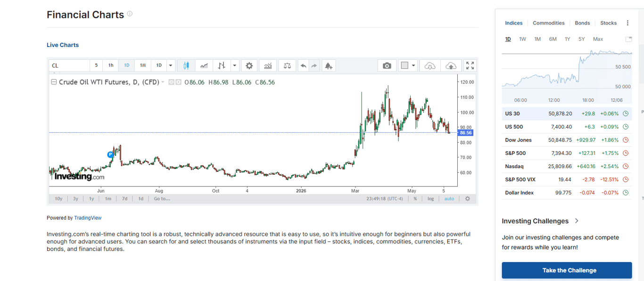Set chart range to 7d
The image size is (644, 281).
pos(124,199)
